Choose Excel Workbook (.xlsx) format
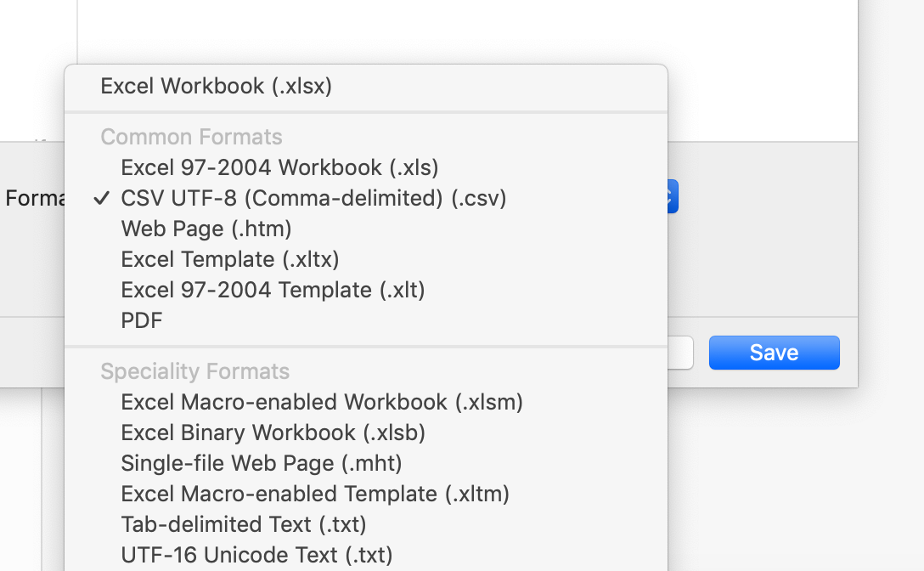Viewport: 924px width, 571px height. (x=216, y=86)
